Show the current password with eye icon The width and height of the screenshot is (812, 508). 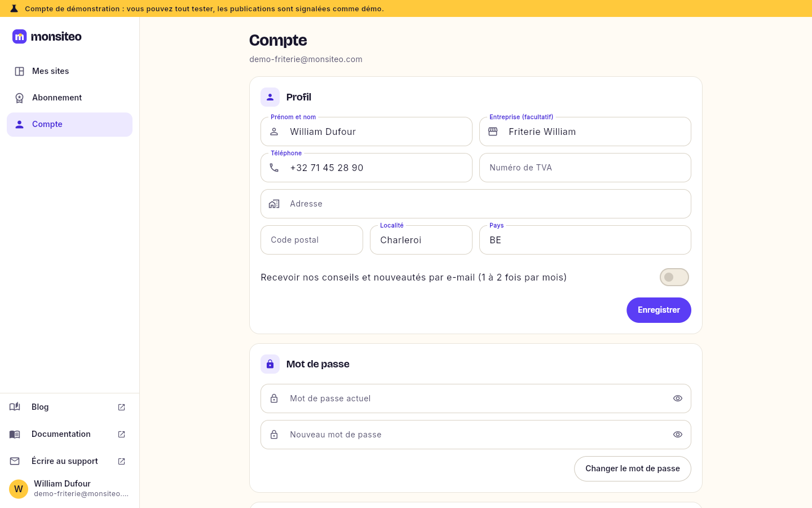pos(678,398)
